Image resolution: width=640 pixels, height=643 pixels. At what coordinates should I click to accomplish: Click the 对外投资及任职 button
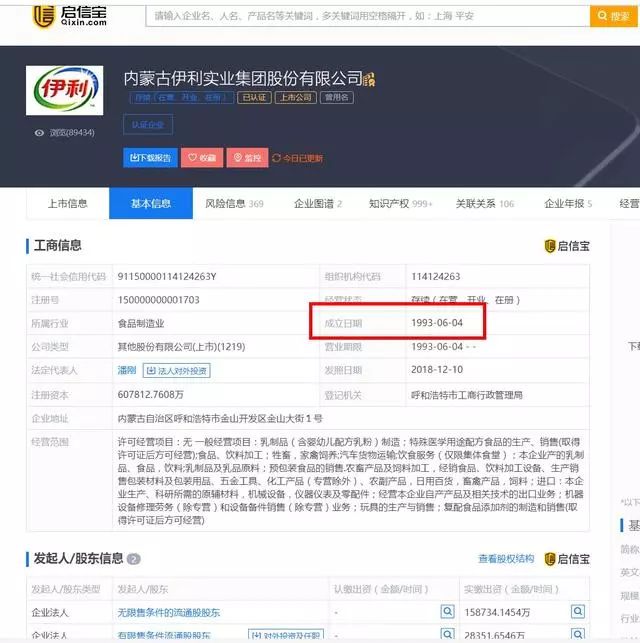tap(286, 635)
